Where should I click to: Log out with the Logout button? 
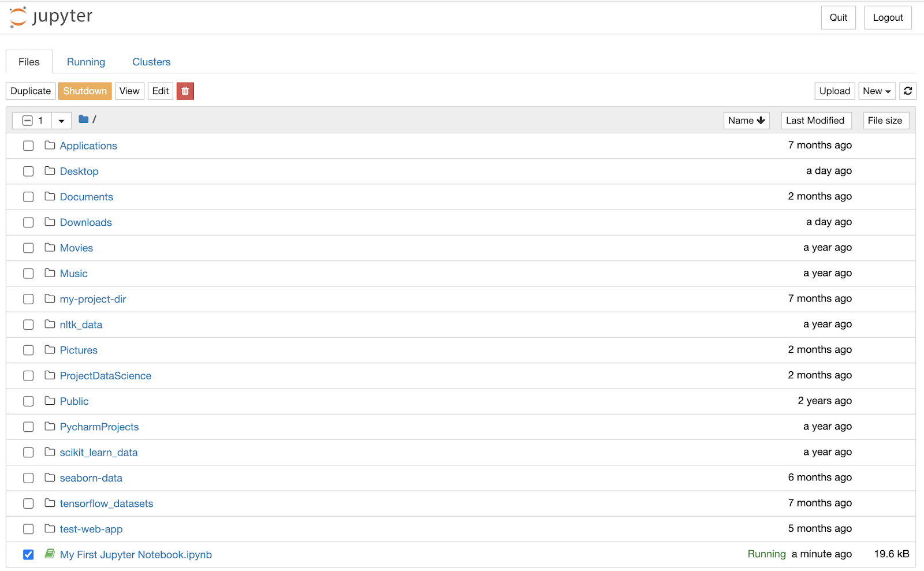[888, 18]
